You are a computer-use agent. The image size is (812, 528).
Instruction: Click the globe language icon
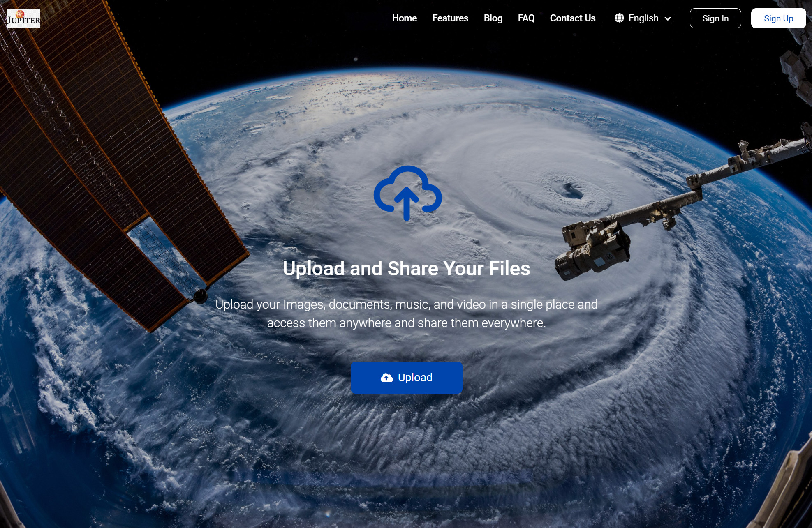pyautogui.click(x=619, y=18)
